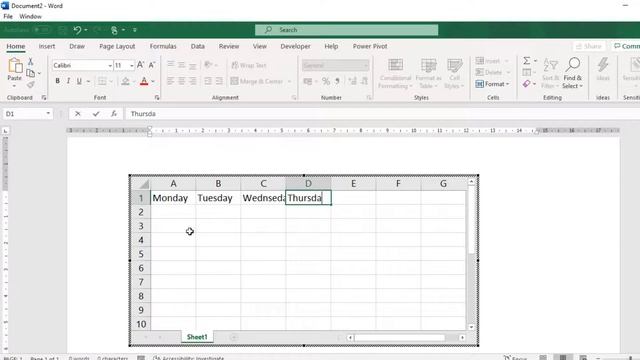Viewport: 640px width, 360px height.
Task: Cut selection with the scissors icon
Action: coord(30,62)
